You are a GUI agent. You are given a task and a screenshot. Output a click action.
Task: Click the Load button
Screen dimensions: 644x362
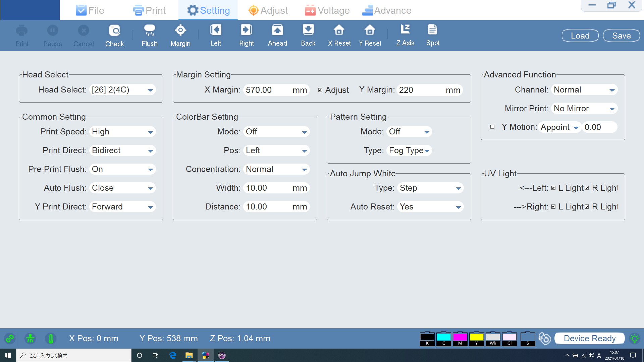(x=580, y=36)
